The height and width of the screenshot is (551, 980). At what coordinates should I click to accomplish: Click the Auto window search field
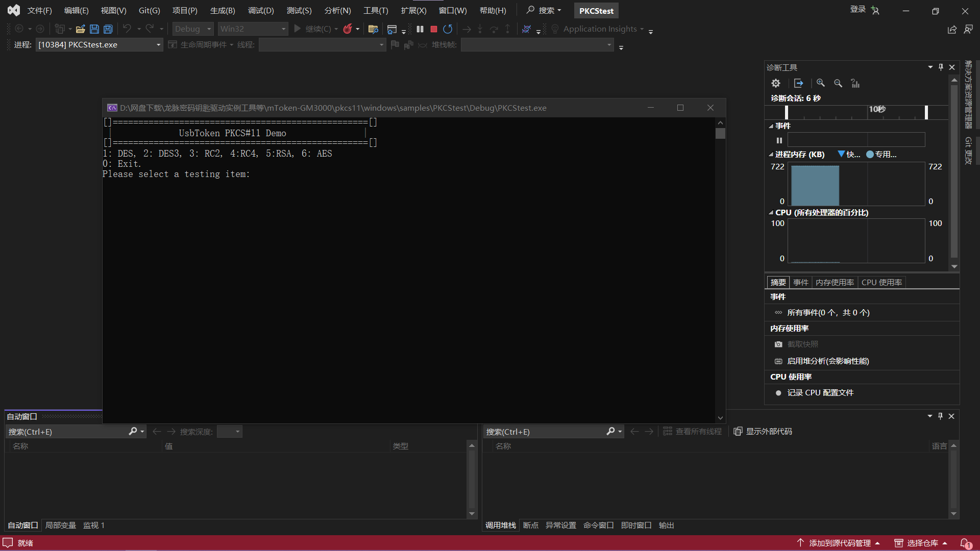pyautogui.click(x=66, y=432)
